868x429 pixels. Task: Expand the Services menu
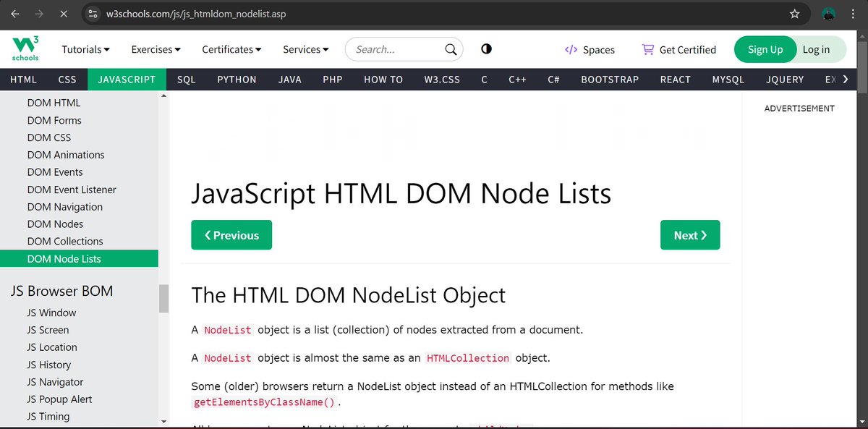305,49
